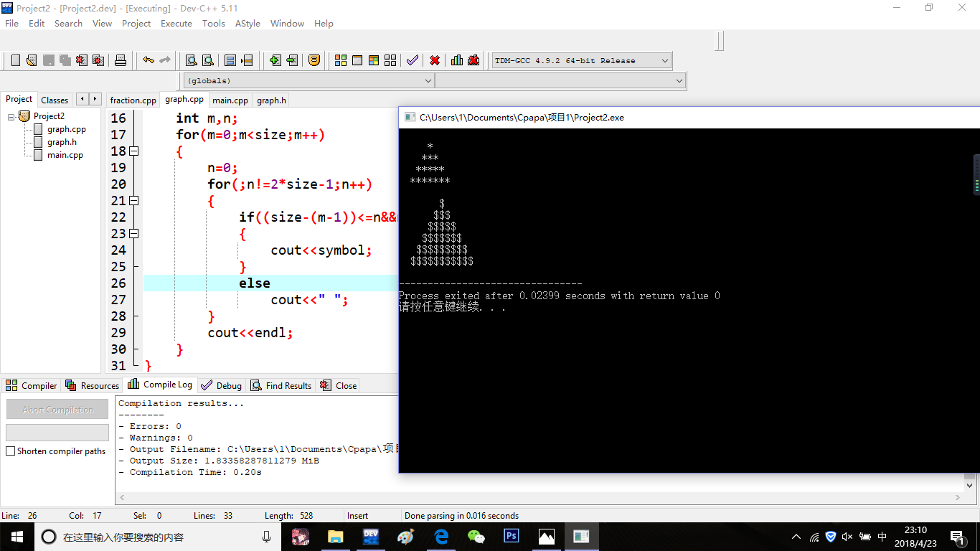
Task: Open the Execute menu
Action: click(x=176, y=23)
